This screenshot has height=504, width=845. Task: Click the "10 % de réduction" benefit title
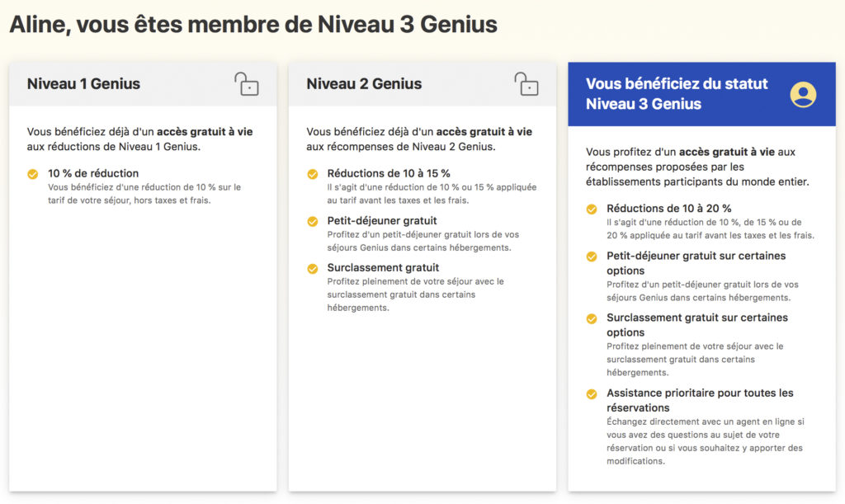pyautogui.click(x=93, y=173)
